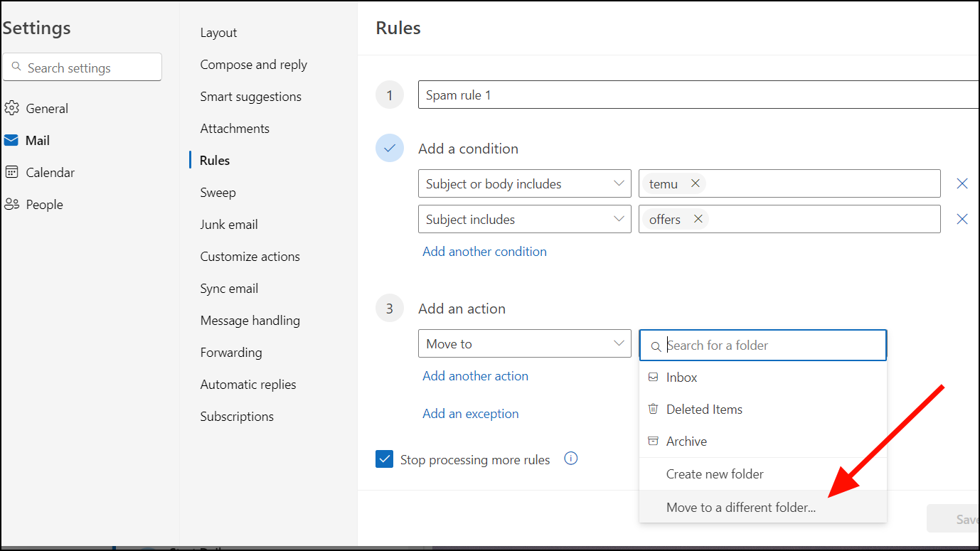Select Deleted Items folder option

pyautogui.click(x=704, y=410)
